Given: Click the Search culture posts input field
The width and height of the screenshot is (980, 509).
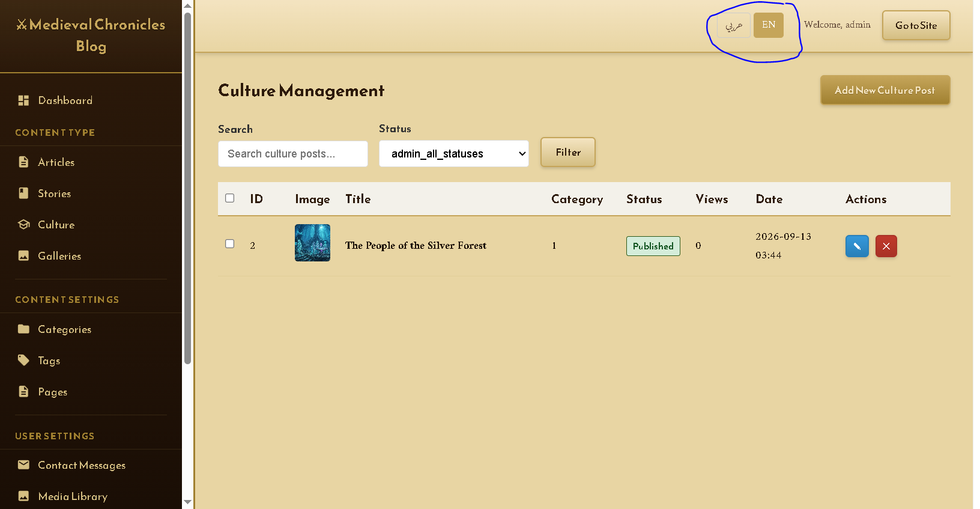Looking at the screenshot, I should [293, 154].
